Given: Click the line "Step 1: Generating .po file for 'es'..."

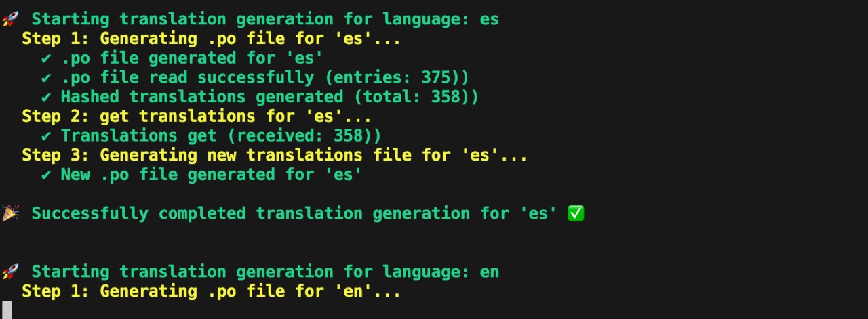Looking at the screenshot, I should coord(212,39).
